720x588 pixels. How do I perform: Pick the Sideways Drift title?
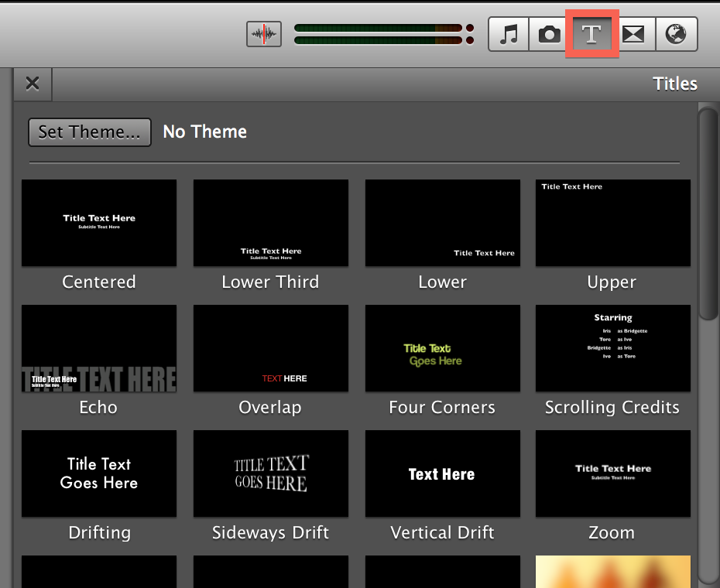point(271,473)
